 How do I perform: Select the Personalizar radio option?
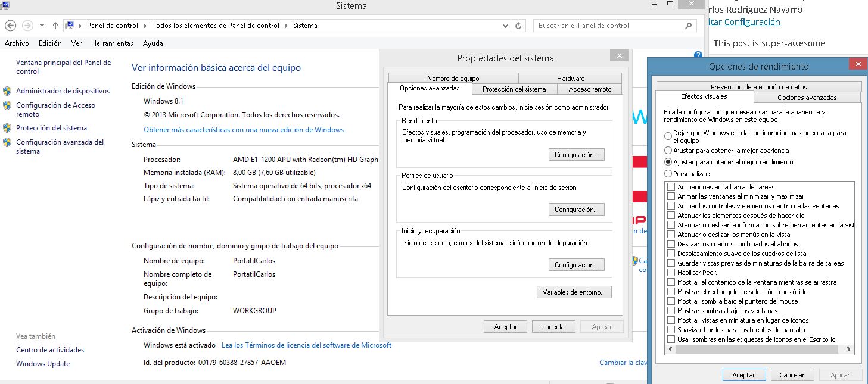tap(668, 174)
